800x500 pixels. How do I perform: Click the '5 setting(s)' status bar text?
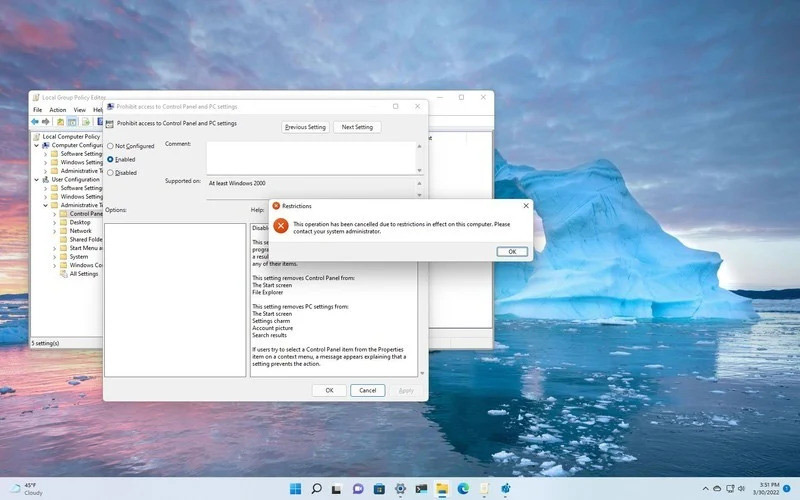point(45,343)
